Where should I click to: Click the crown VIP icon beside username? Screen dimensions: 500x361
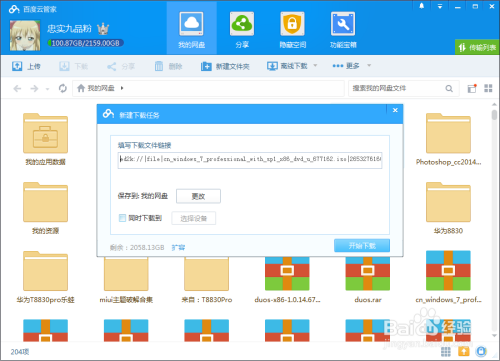click(103, 29)
